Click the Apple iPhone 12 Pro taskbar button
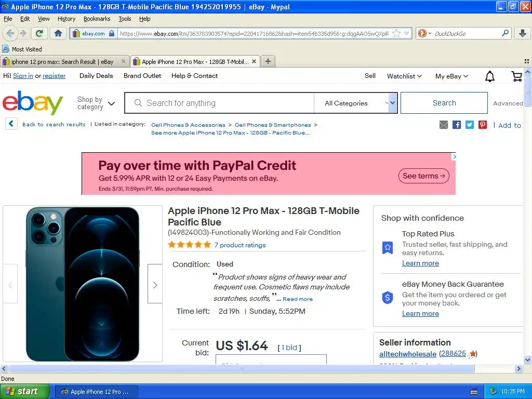The width and height of the screenshot is (532, 399). [96, 392]
